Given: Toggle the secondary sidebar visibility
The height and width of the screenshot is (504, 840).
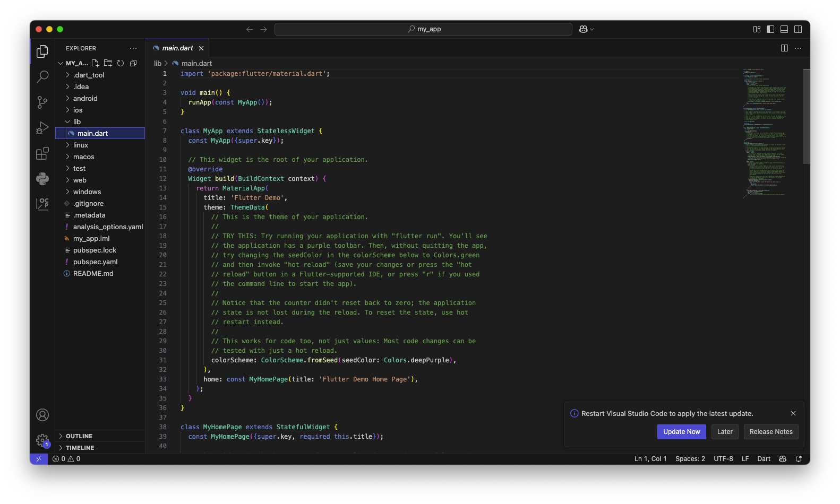Looking at the screenshot, I should tap(798, 29).
